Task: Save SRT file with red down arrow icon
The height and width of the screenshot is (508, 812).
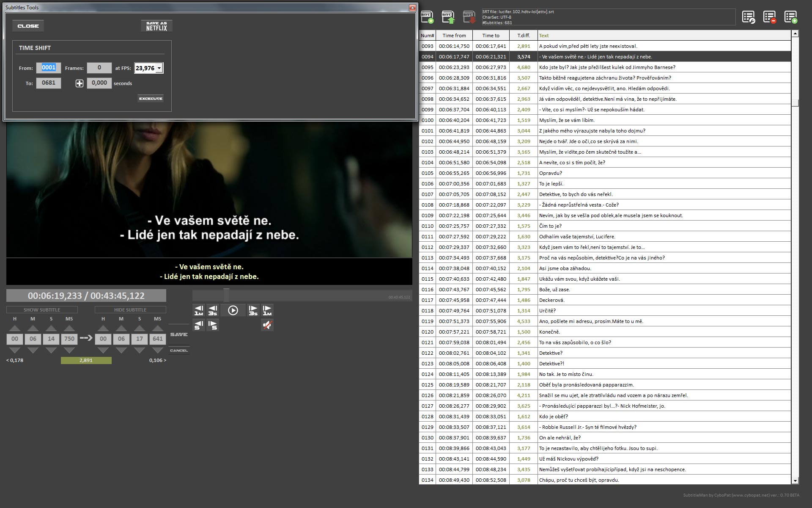Action: [469, 17]
